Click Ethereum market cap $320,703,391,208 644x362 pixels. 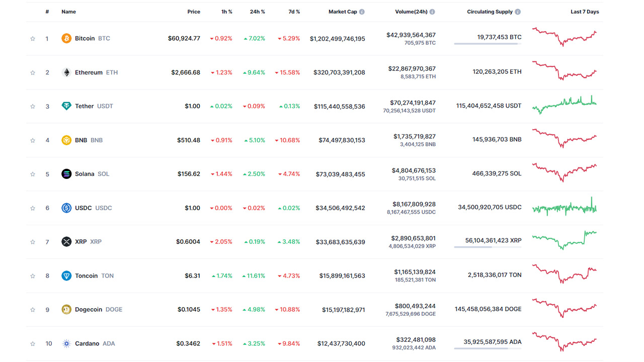click(x=339, y=72)
